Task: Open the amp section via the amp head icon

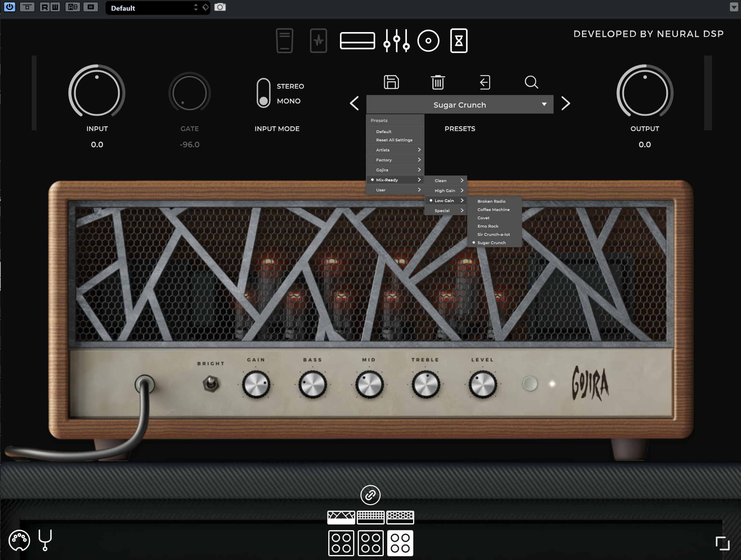Action: (x=358, y=40)
